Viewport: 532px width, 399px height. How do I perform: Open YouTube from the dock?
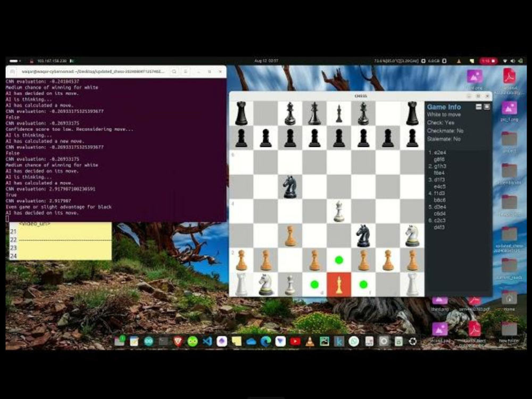click(295, 341)
